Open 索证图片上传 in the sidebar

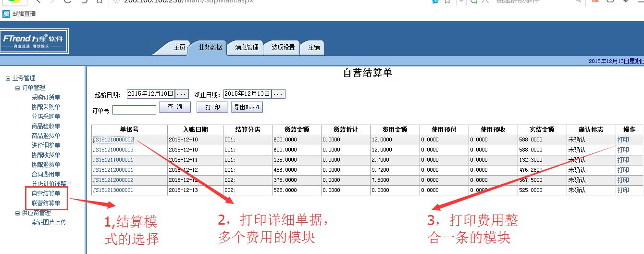49,222
